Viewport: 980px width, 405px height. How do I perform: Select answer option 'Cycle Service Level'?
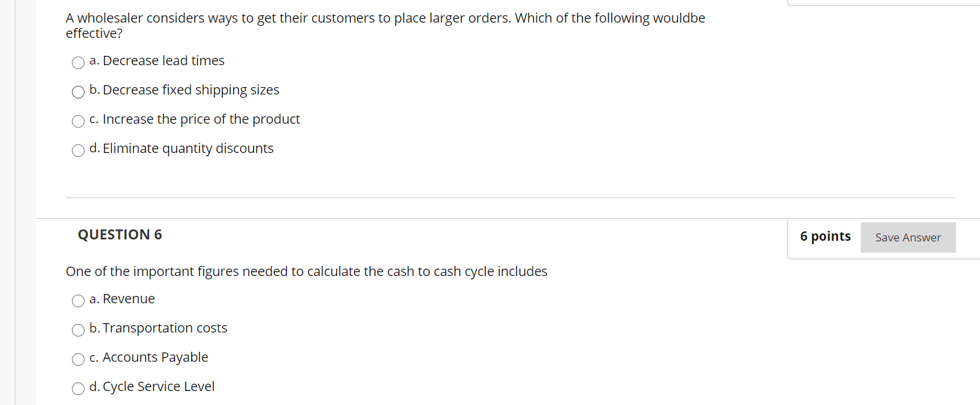coord(78,388)
